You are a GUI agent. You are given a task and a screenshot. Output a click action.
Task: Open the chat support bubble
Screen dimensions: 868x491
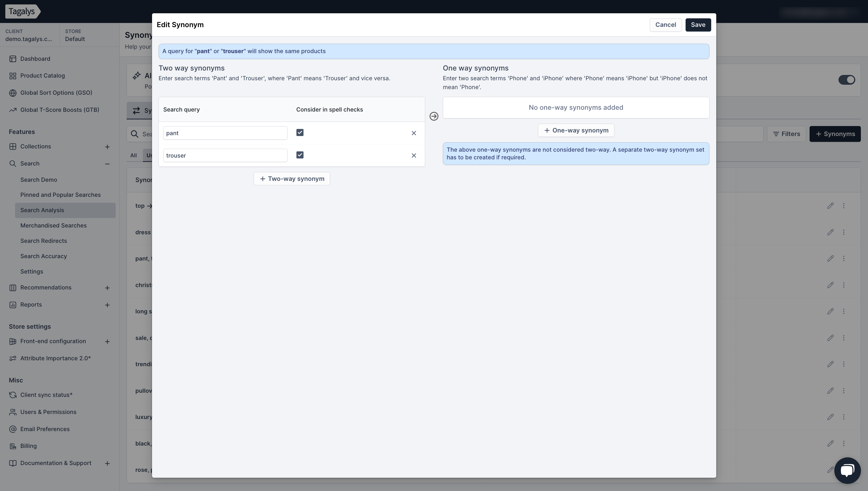tap(847, 470)
